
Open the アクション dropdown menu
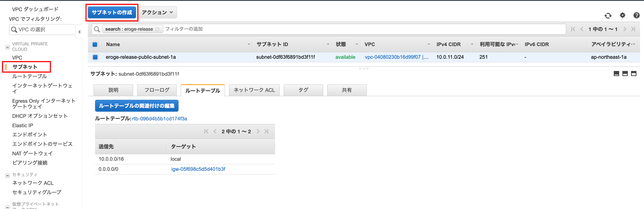pos(157,12)
